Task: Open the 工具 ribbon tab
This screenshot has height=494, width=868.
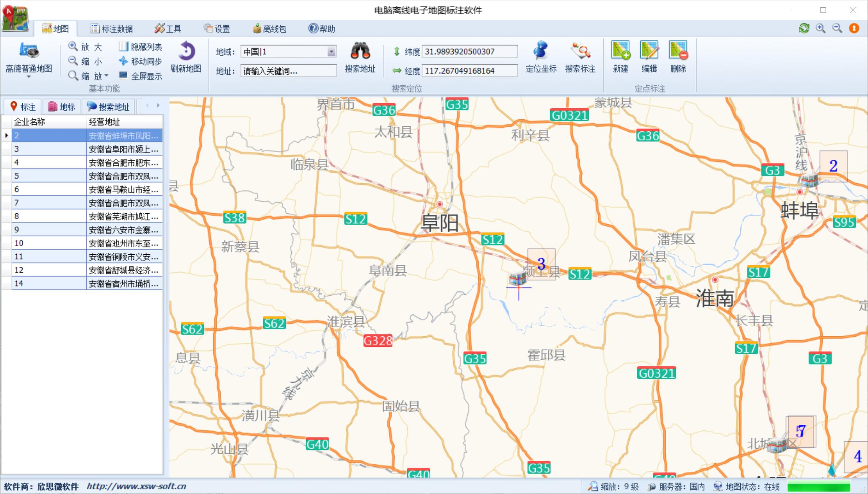Action: 168,29
